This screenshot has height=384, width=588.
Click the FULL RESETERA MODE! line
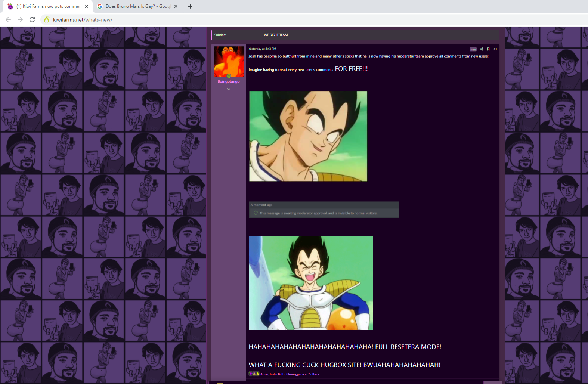pos(345,347)
